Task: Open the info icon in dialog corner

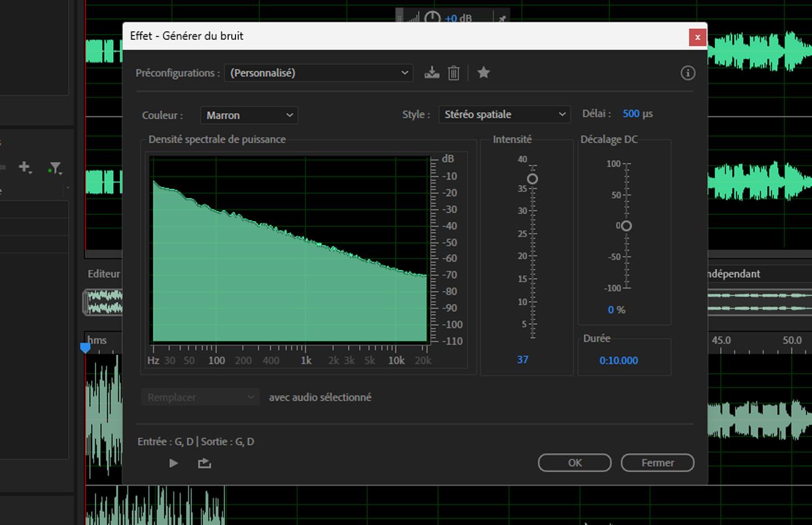Action: click(x=688, y=73)
